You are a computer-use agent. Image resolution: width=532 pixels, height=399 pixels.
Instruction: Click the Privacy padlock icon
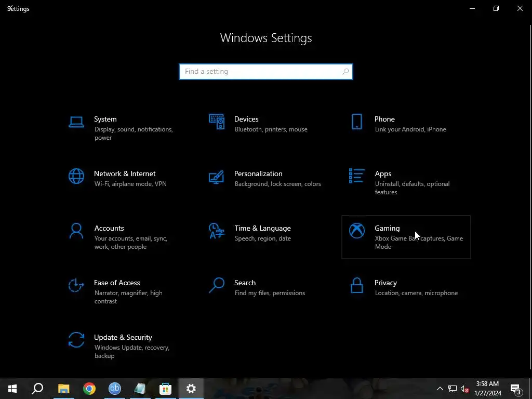356,285
